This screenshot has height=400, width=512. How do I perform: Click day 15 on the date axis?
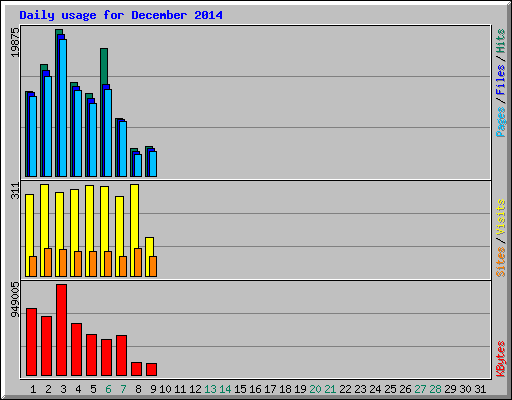click(240, 389)
